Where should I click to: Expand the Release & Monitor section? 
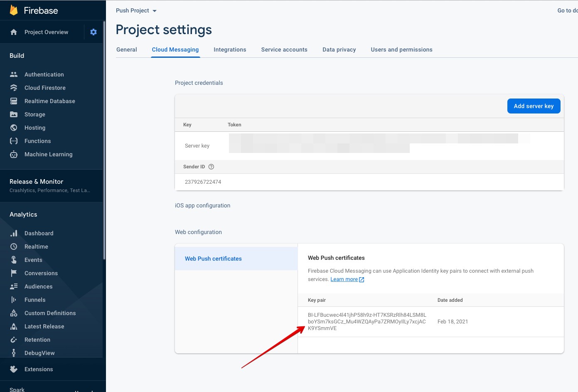click(x=52, y=185)
